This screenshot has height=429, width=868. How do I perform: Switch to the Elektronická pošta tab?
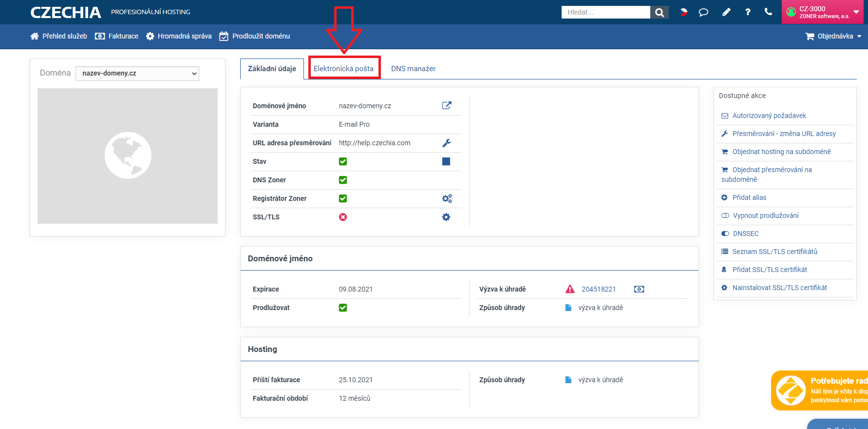coord(343,69)
